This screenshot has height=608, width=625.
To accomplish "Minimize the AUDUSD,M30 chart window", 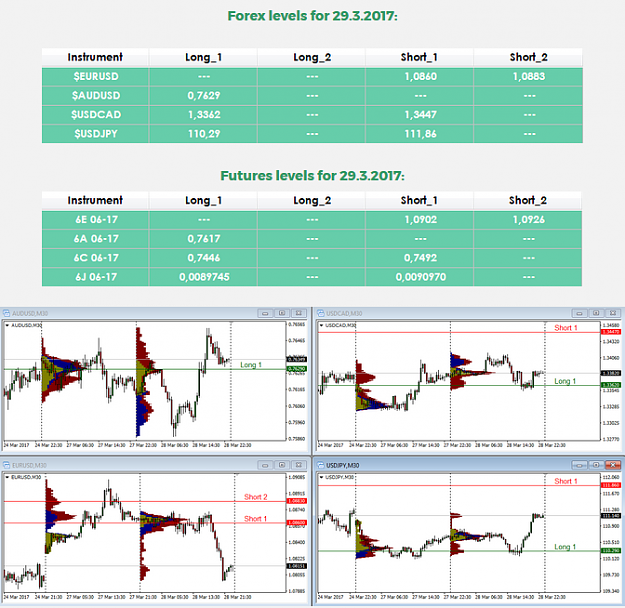I will tap(265, 313).
